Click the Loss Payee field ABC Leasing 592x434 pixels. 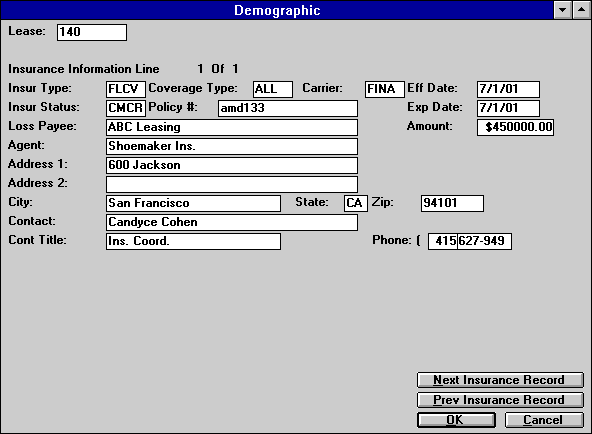click(x=232, y=127)
